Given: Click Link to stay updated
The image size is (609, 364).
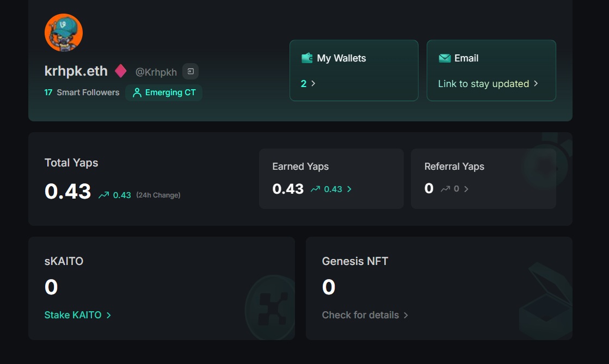Looking at the screenshot, I should click(483, 84).
